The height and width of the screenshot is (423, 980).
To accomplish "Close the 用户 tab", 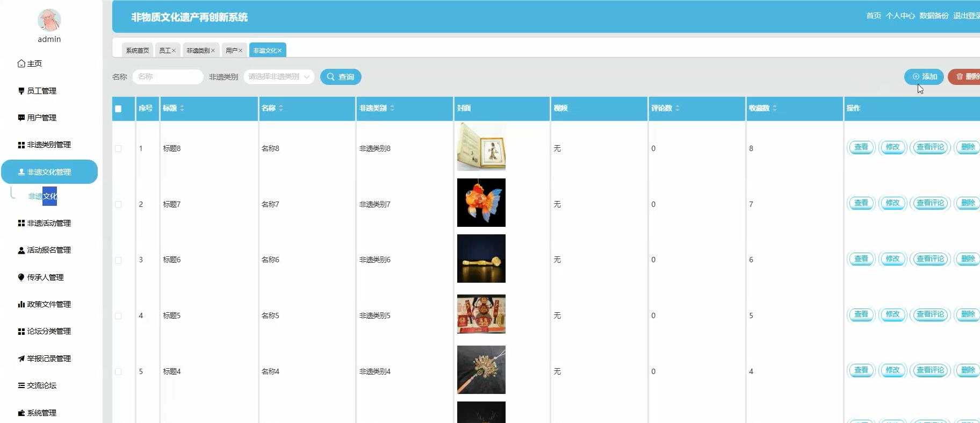I will (x=240, y=51).
